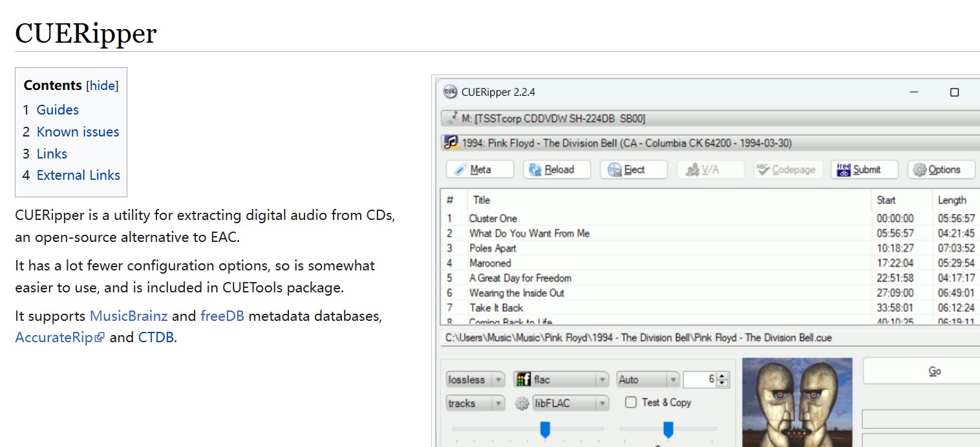
Task: Click start time "22:51:58" cell
Action: point(895,278)
